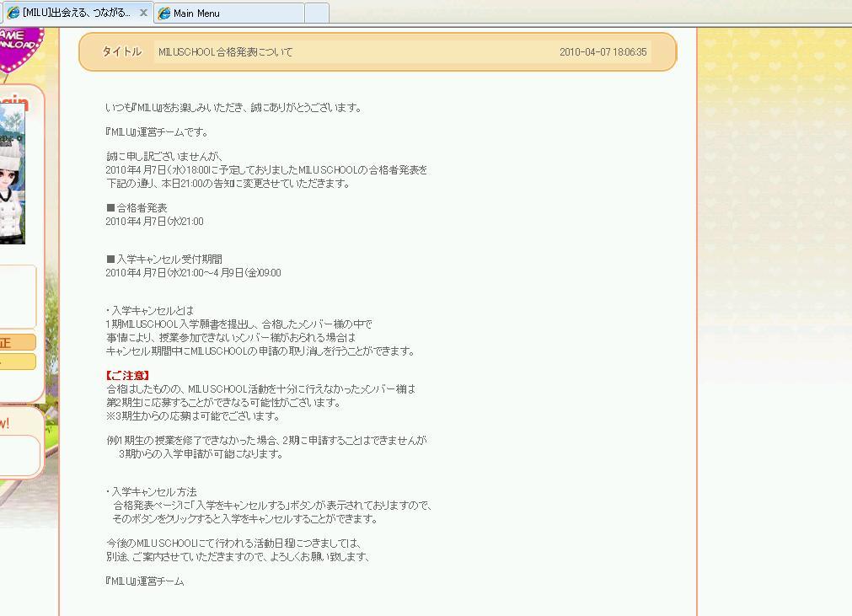This screenshot has height=616, width=852.
Task: Click the ■合格者発表 section heading
Action: 137,208
